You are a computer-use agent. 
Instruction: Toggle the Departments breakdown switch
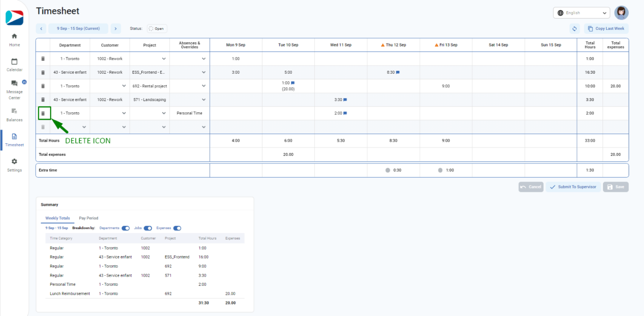pyautogui.click(x=126, y=228)
